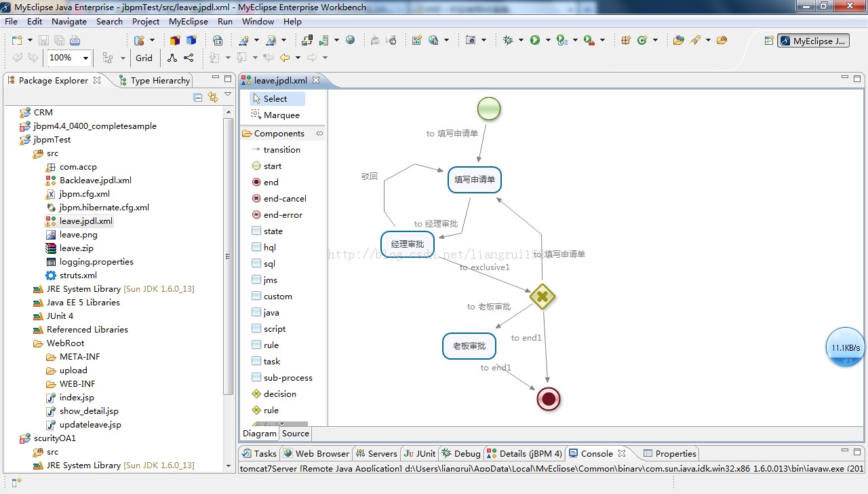Switch to the Source tab of the editor
Screen dimensions: 868x494
tap(296, 434)
